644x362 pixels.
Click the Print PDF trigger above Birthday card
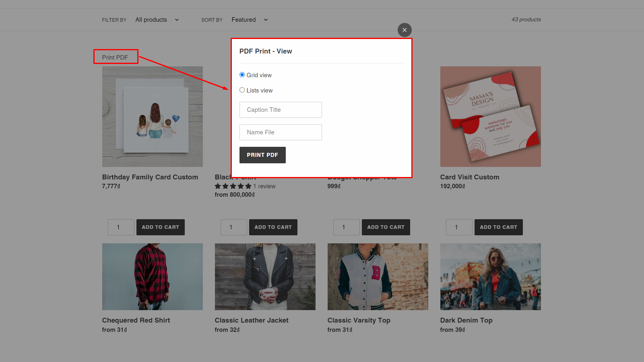(116, 57)
